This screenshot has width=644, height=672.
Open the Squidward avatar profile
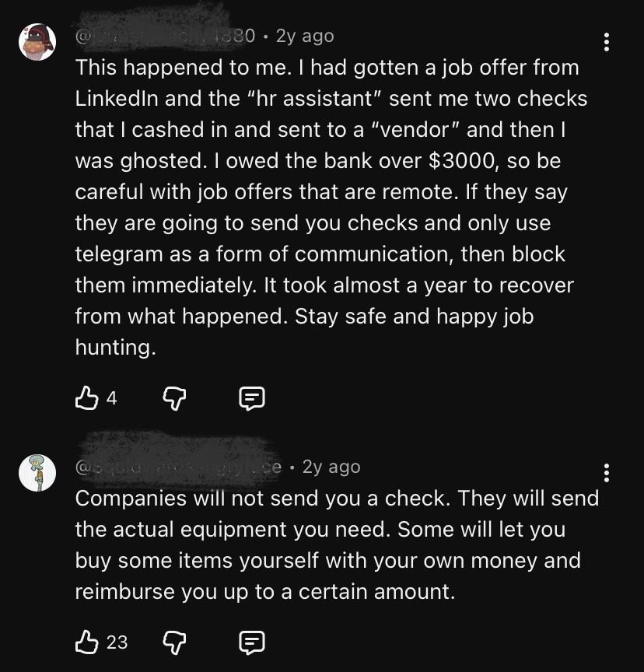37,473
